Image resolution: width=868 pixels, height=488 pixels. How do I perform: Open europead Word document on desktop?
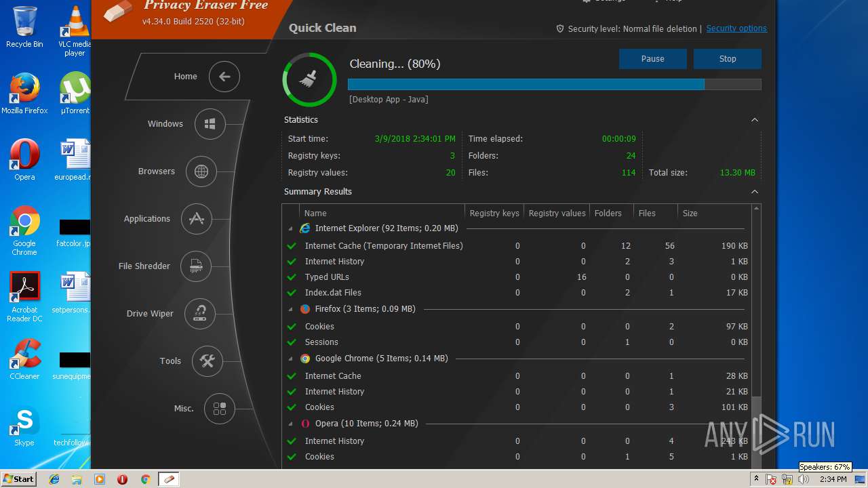pyautogui.click(x=73, y=160)
